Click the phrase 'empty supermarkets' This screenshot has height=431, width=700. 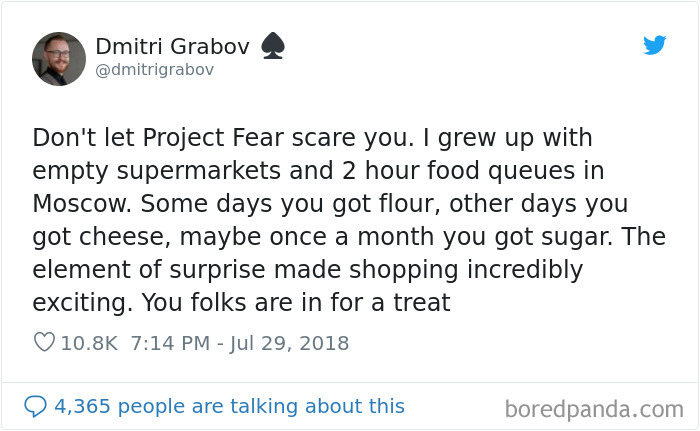[157, 172]
